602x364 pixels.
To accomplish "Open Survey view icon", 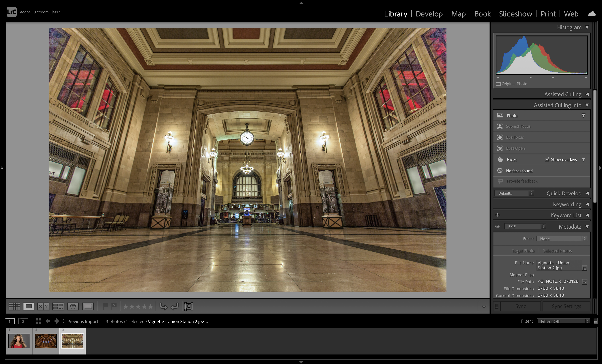I will (58, 306).
